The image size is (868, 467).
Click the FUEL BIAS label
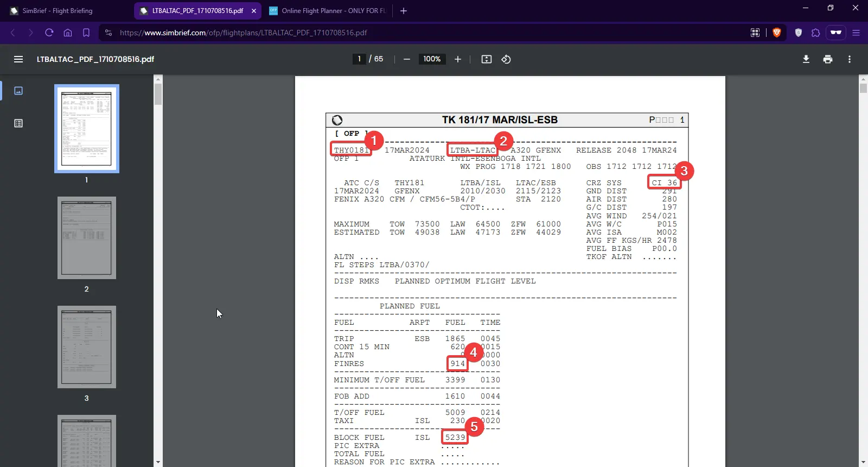609,249
